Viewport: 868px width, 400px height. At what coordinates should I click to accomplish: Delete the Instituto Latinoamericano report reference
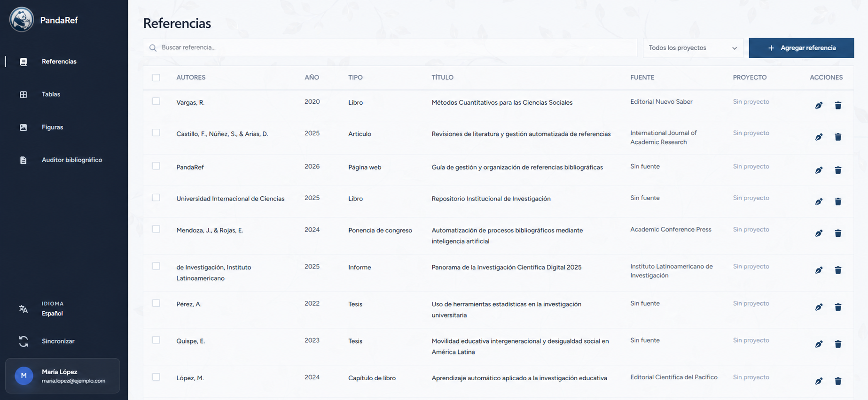[x=838, y=270]
